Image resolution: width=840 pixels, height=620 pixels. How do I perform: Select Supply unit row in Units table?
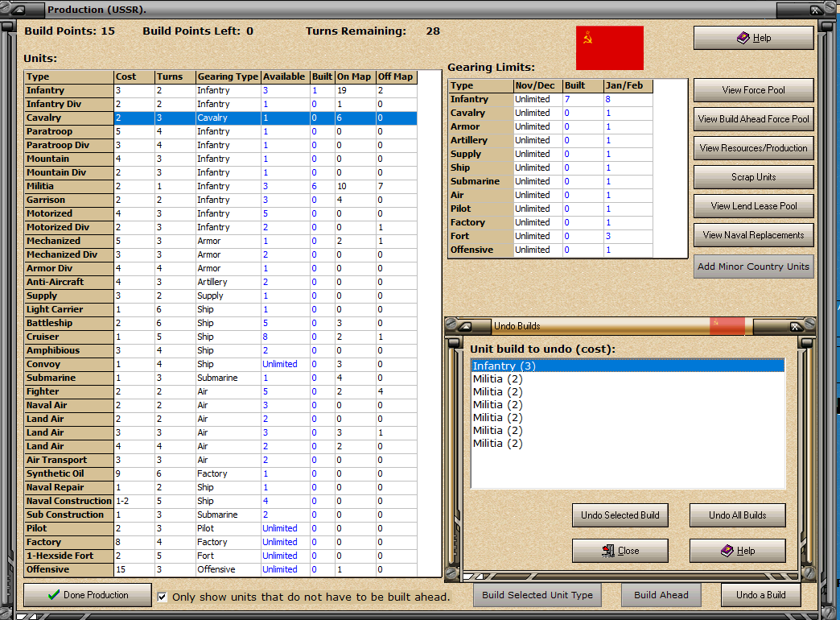[220, 296]
